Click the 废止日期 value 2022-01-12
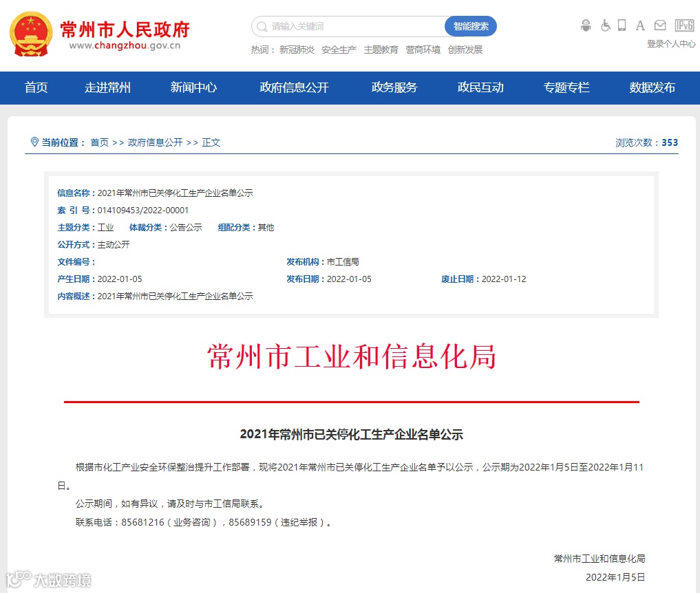 pos(504,279)
